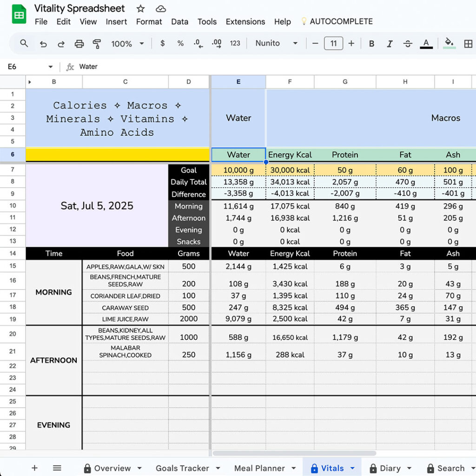Open the Goals Tracker tab dropdown arrow

218,468
